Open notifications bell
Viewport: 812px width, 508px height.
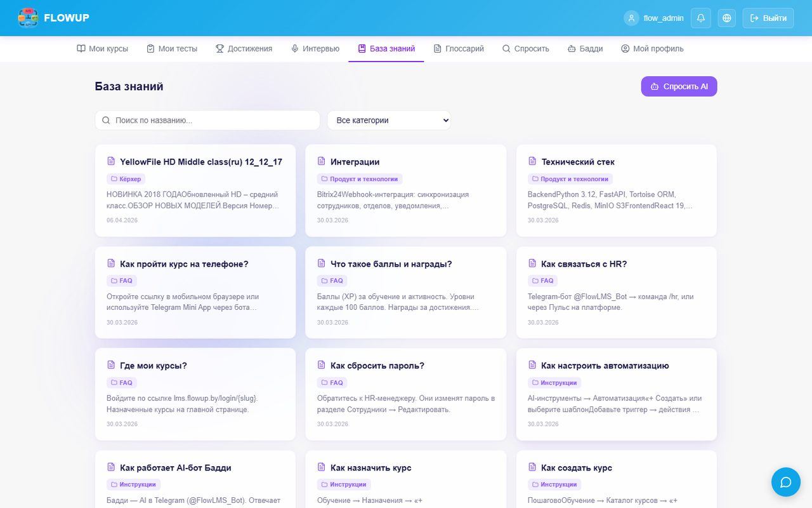pyautogui.click(x=701, y=18)
